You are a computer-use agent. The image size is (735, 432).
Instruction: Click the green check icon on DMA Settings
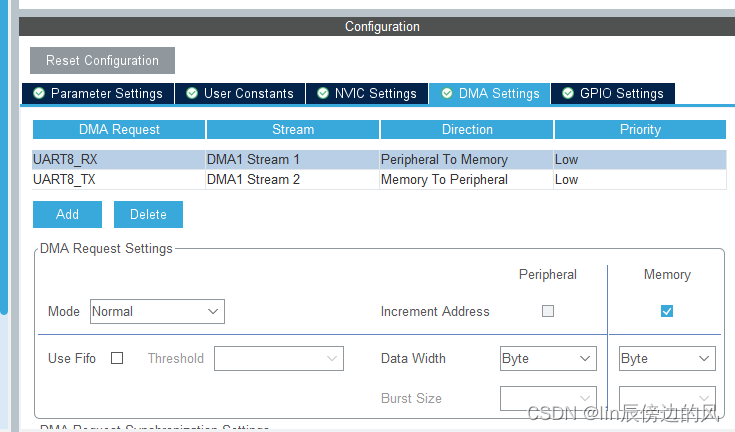click(x=447, y=93)
